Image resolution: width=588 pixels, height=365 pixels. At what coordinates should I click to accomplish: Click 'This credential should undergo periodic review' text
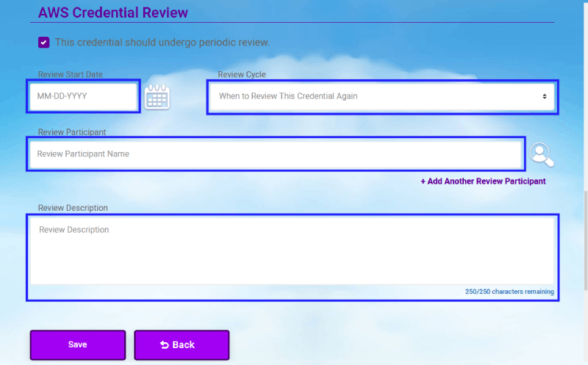click(162, 43)
